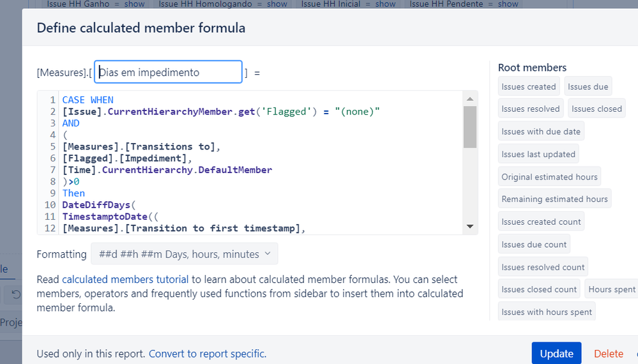Click '[Flagged].[Impediment],' formula line
This screenshot has height=364, width=638.
127,158
